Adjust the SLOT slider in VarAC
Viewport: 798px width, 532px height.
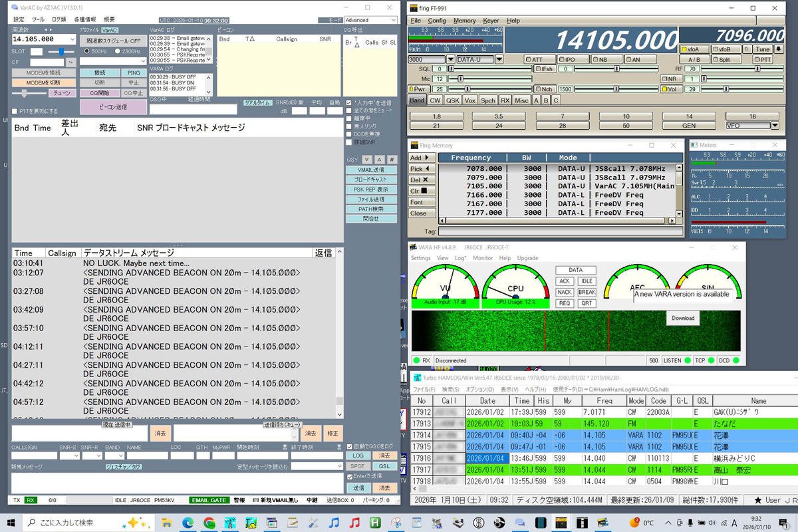61,51
